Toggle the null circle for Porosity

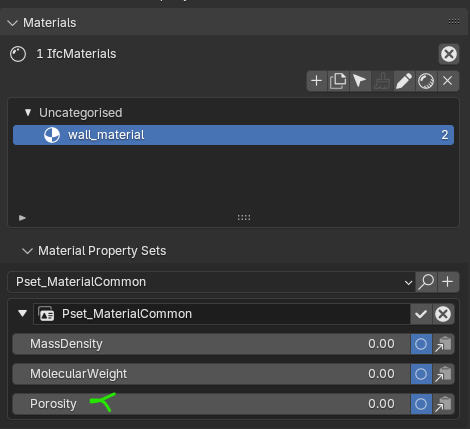point(421,404)
